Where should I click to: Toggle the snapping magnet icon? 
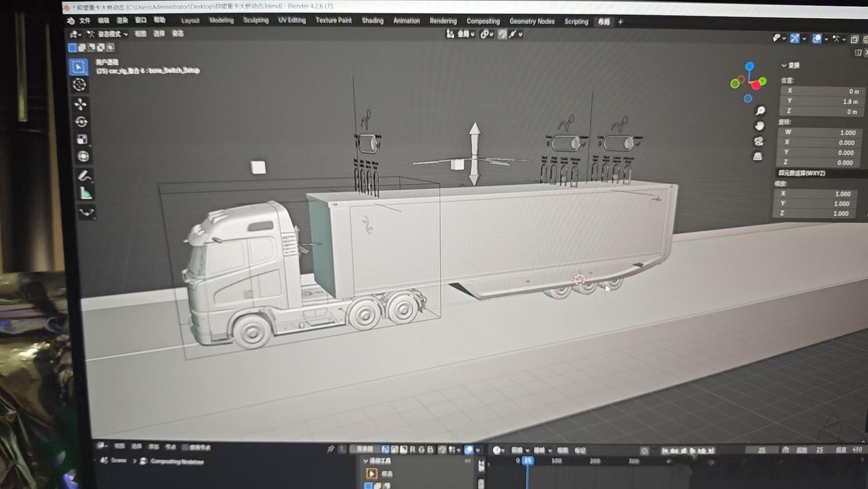coord(502,34)
